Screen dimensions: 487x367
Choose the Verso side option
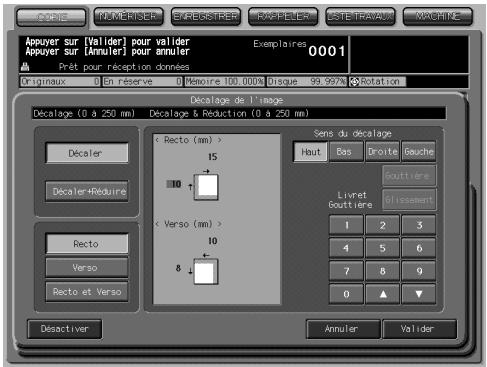87,268
